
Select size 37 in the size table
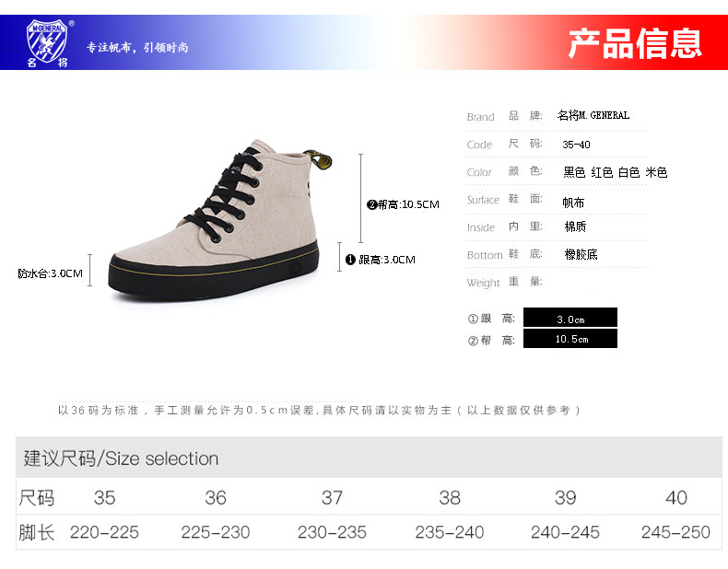click(332, 497)
